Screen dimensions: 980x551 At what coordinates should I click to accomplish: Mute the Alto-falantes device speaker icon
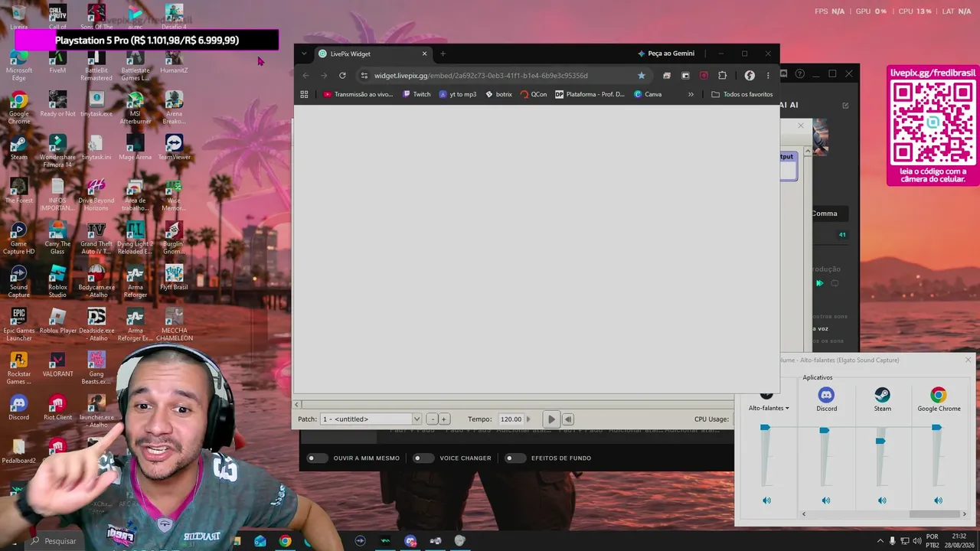point(766,500)
